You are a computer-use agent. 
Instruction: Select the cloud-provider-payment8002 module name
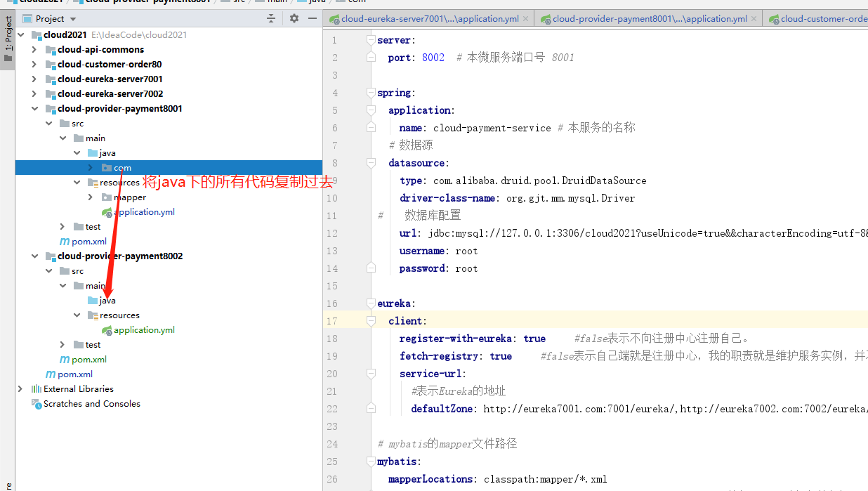[x=120, y=256]
